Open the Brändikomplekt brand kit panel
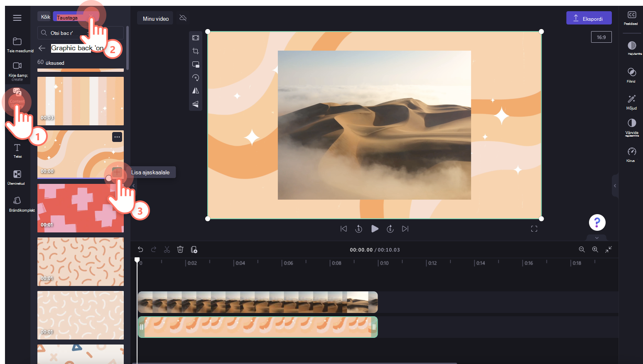This screenshot has width=643, height=364. [17, 204]
